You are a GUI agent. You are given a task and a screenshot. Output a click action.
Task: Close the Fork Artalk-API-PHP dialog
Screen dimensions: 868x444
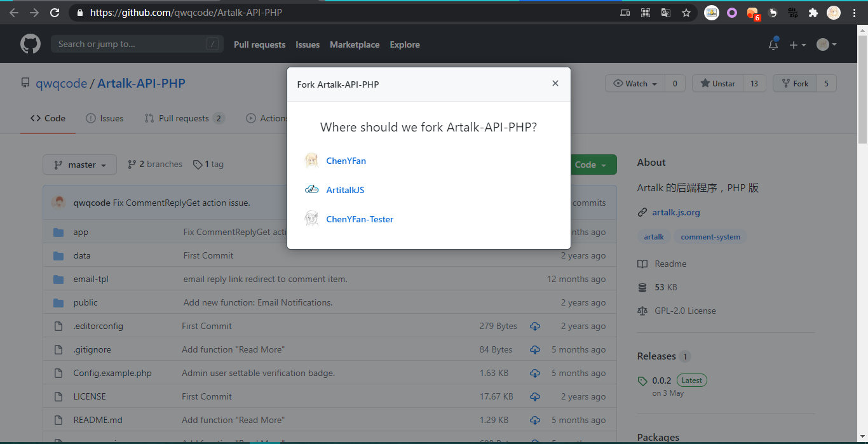click(555, 83)
